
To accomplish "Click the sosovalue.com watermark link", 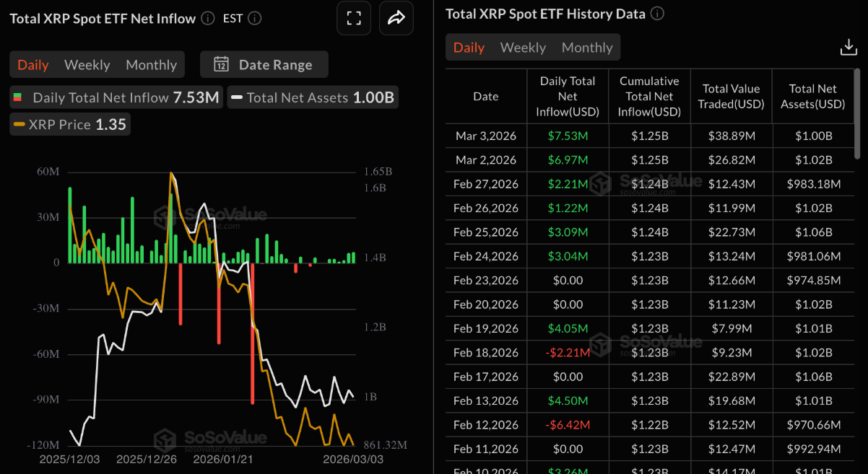I will tap(212, 225).
